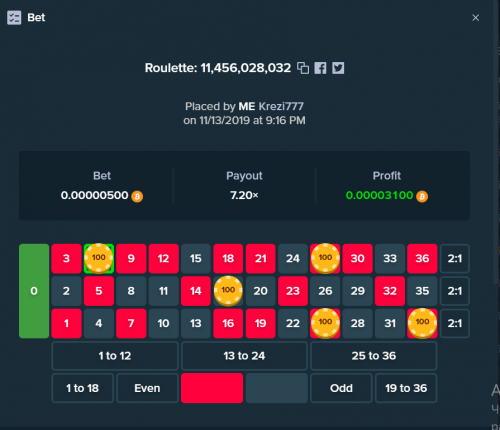Pick the red color bet swatch
This screenshot has width=500, height=430.
[x=212, y=388]
